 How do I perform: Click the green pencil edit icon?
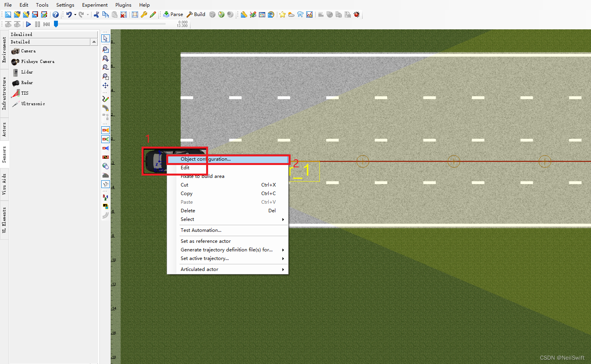(x=153, y=14)
